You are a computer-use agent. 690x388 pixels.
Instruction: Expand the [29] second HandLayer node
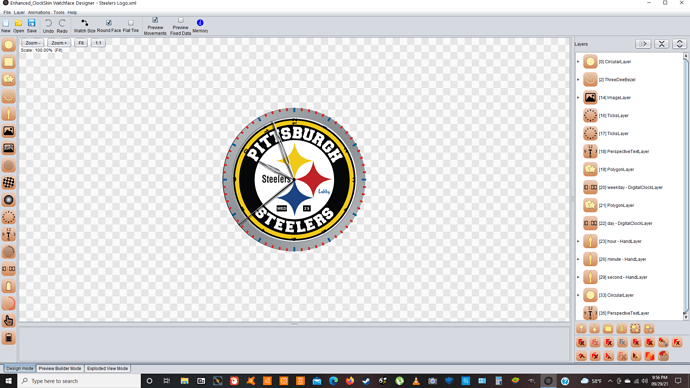point(578,277)
